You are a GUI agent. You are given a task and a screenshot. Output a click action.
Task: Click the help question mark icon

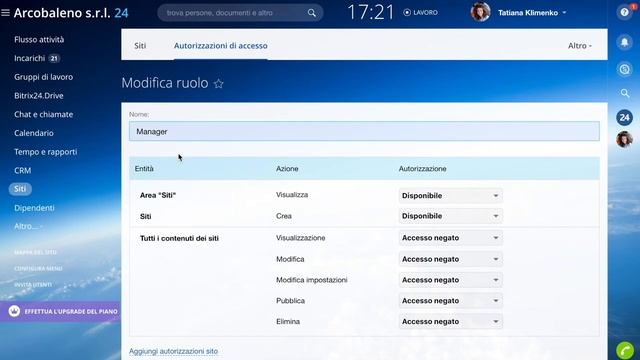(624, 12)
